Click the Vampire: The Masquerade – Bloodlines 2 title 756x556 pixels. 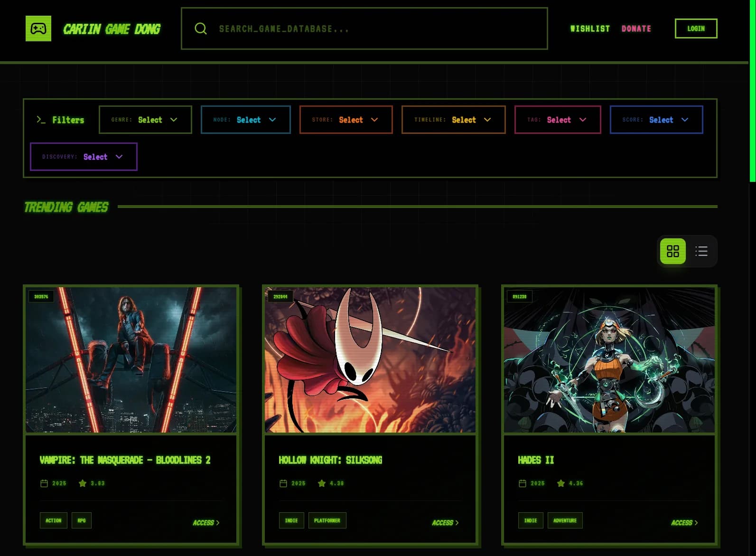(x=125, y=460)
